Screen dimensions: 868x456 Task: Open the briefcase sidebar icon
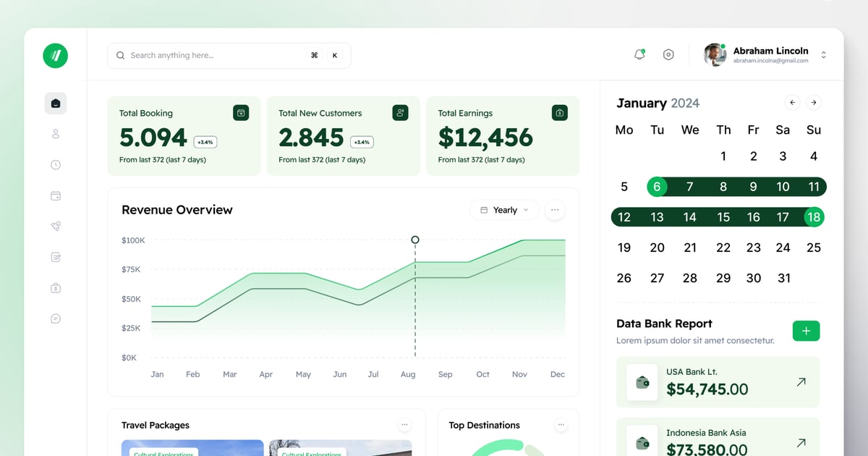pyautogui.click(x=56, y=288)
